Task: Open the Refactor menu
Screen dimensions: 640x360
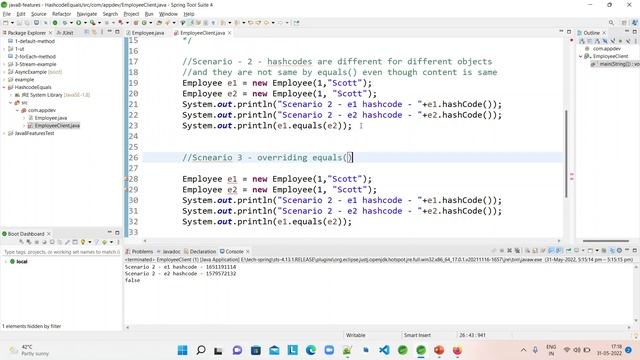Action: click(x=61, y=14)
